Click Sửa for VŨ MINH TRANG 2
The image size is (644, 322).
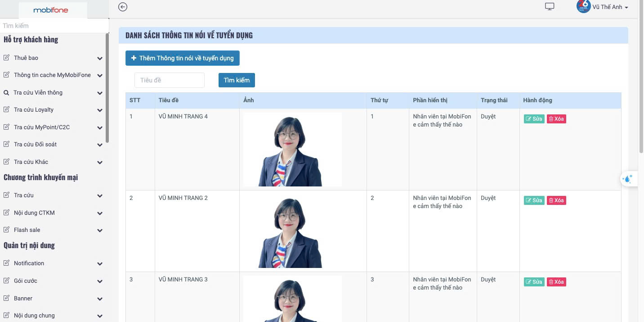534,200
